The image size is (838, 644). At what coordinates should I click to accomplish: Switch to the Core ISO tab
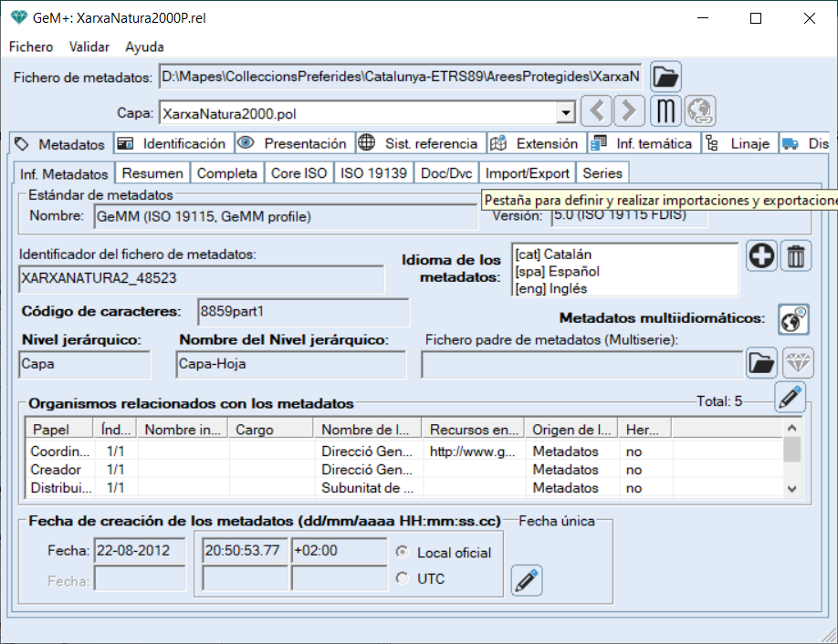pos(299,173)
